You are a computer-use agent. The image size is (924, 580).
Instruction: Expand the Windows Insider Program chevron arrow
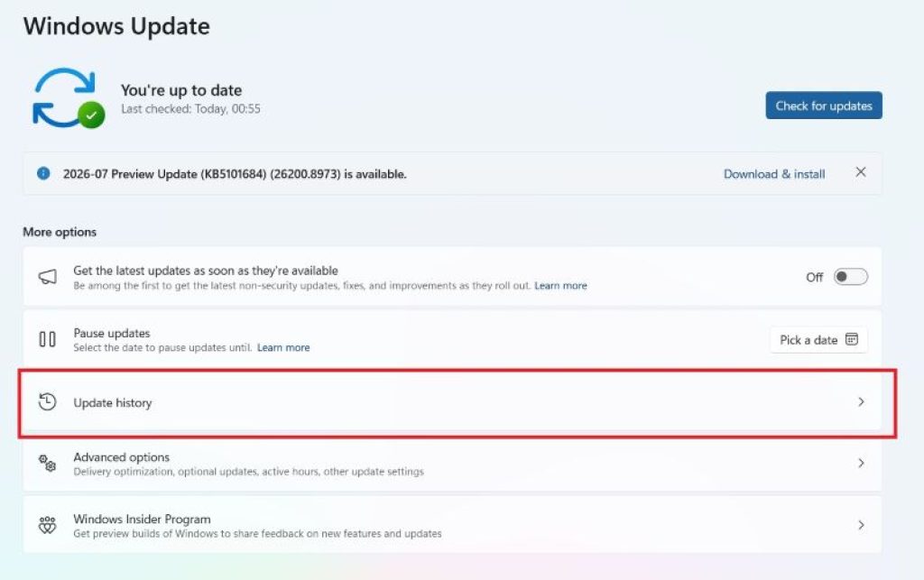861,525
